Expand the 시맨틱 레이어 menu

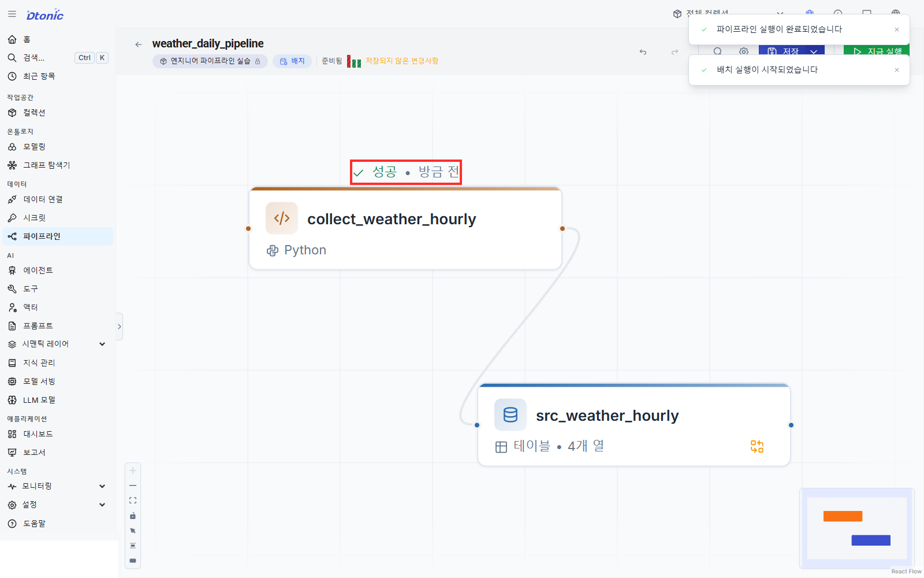point(102,344)
